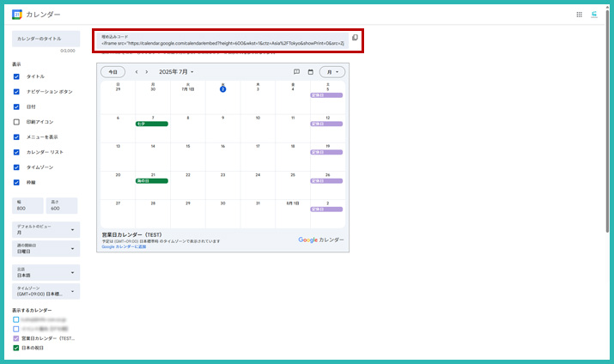The width and height of the screenshot is (614, 364).
Task: Click the Google Calendar logo icon
Action: coord(16,15)
